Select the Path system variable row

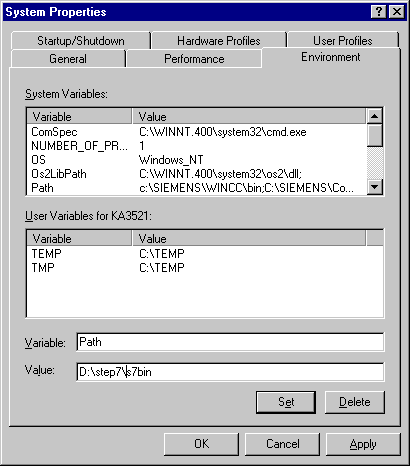[197, 188]
